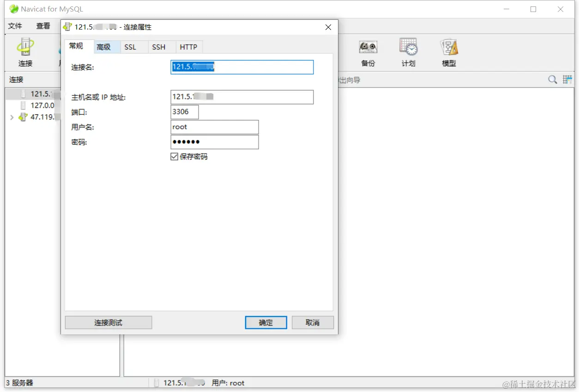Click the 连接 panel header
This screenshot has width=579, height=392.
tap(16, 80)
